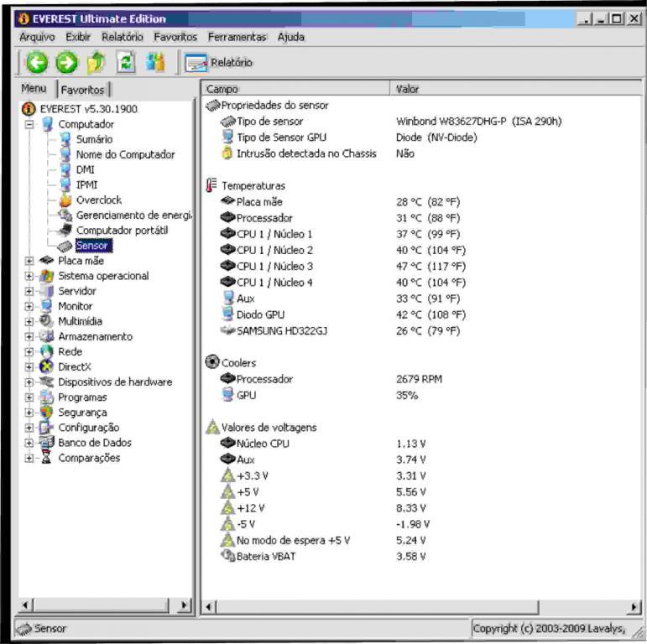Click the Valores de voltagens warning icon
This screenshot has height=644, width=647.
point(212,427)
